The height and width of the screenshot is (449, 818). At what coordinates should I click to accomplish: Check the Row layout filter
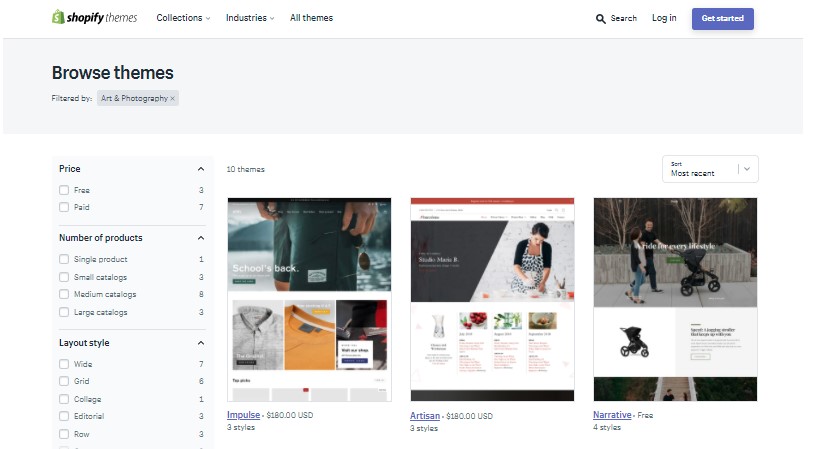[64, 434]
